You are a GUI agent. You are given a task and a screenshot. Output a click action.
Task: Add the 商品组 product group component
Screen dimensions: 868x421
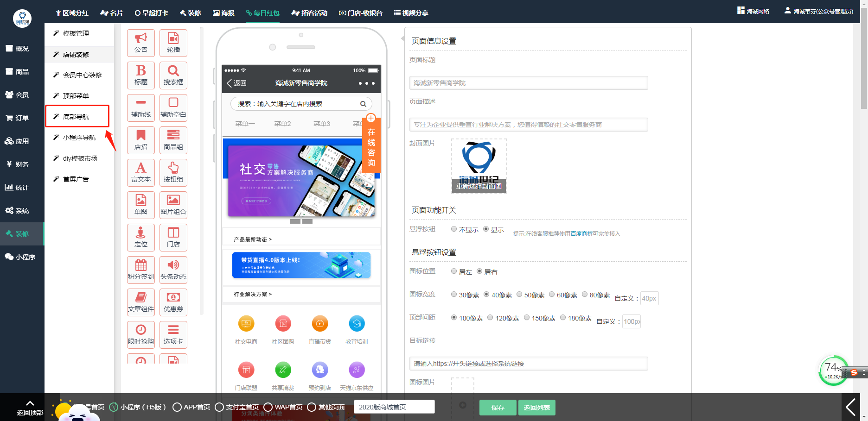[173, 140]
